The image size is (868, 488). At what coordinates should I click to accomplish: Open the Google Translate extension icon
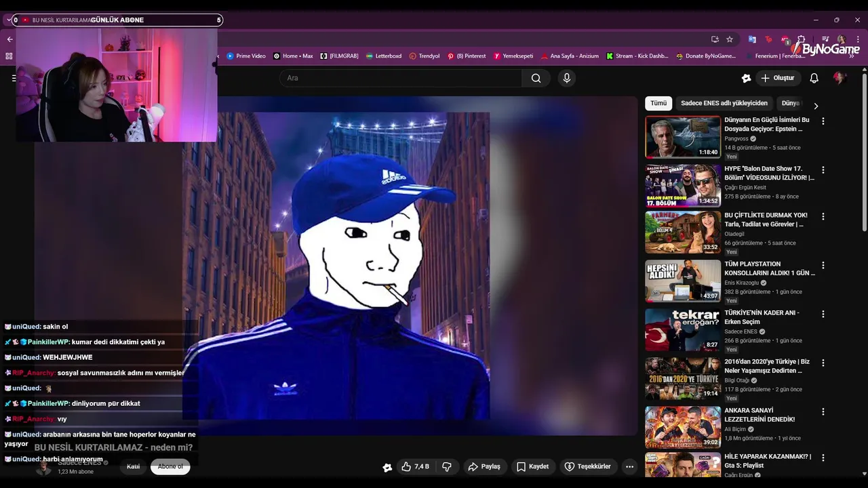[752, 39]
